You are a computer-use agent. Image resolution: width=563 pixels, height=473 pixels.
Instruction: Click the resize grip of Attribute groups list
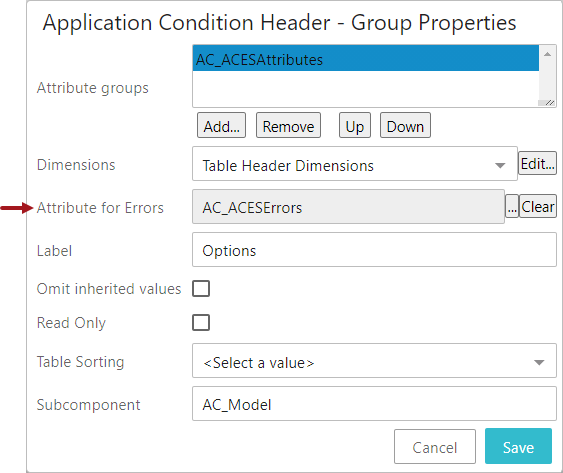(x=549, y=103)
